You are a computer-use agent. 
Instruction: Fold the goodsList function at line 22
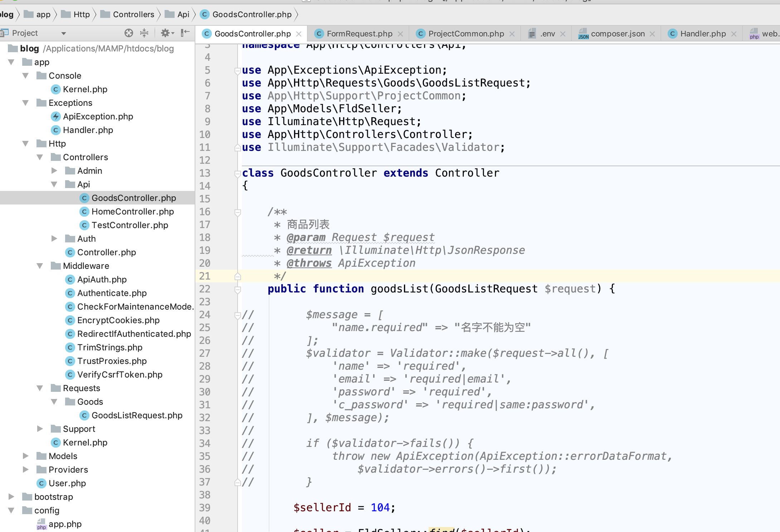(237, 290)
